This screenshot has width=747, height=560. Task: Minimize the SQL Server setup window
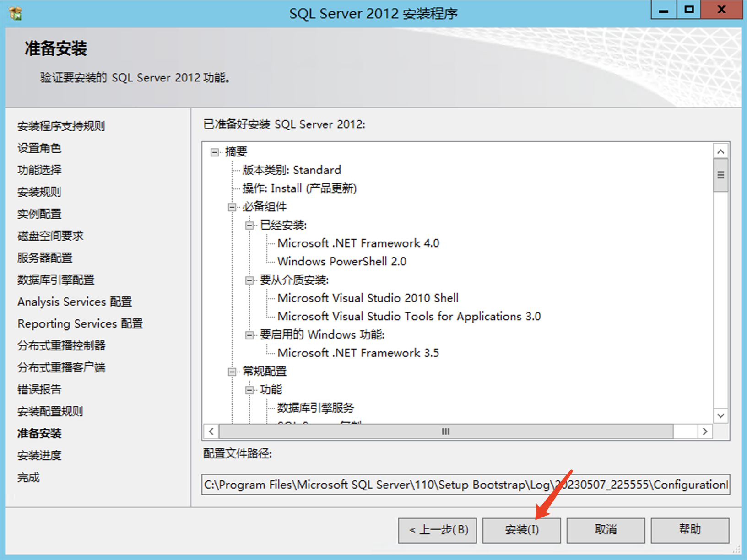pos(664,10)
